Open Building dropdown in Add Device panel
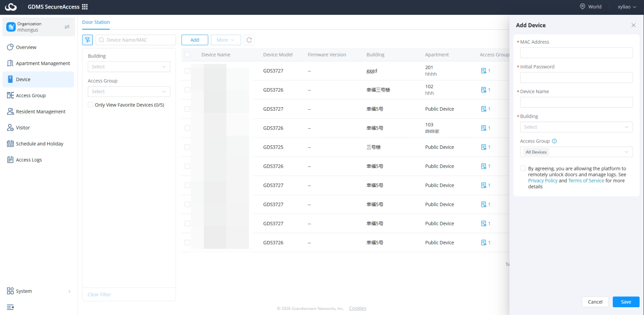The image size is (644, 315). 576,127
